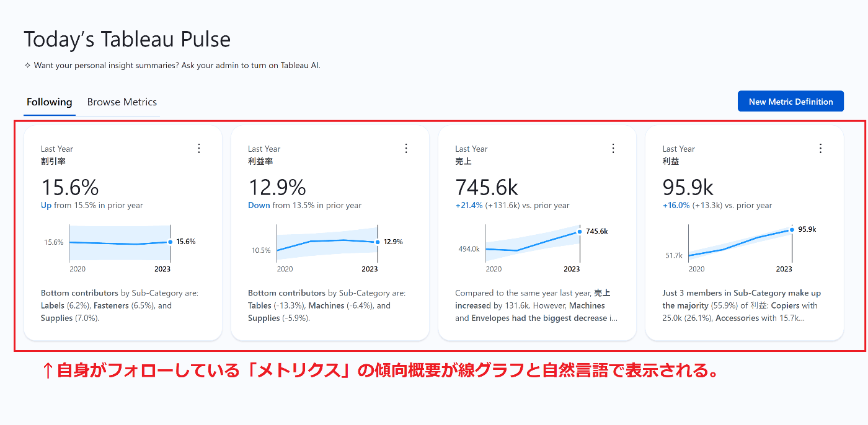
Task: Click the 745.6k headline value
Action: tap(487, 187)
